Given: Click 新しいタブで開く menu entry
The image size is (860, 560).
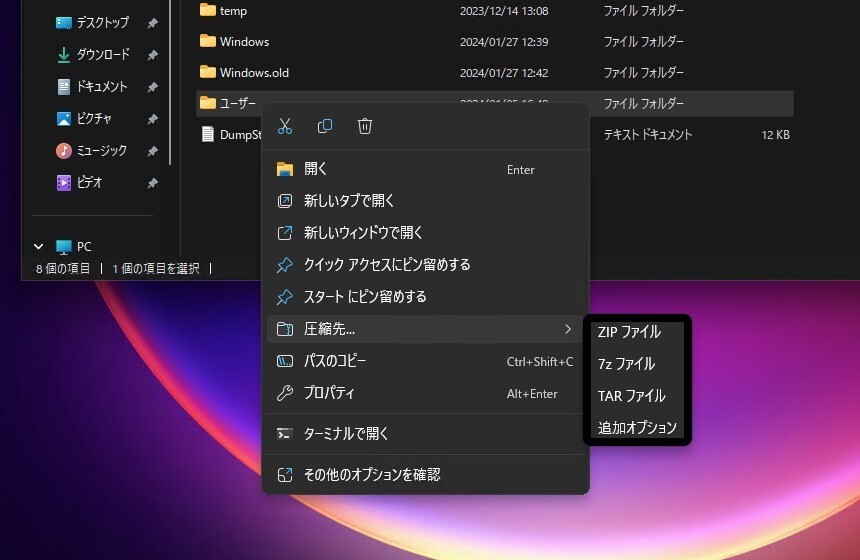Looking at the screenshot, I should (x=349, y=201).
